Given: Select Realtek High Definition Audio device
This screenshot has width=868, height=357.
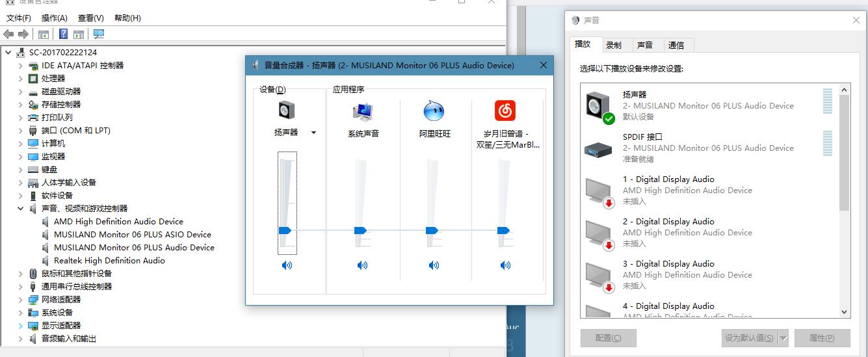Looking at the screenshot, I should click(x=109, y=260).
